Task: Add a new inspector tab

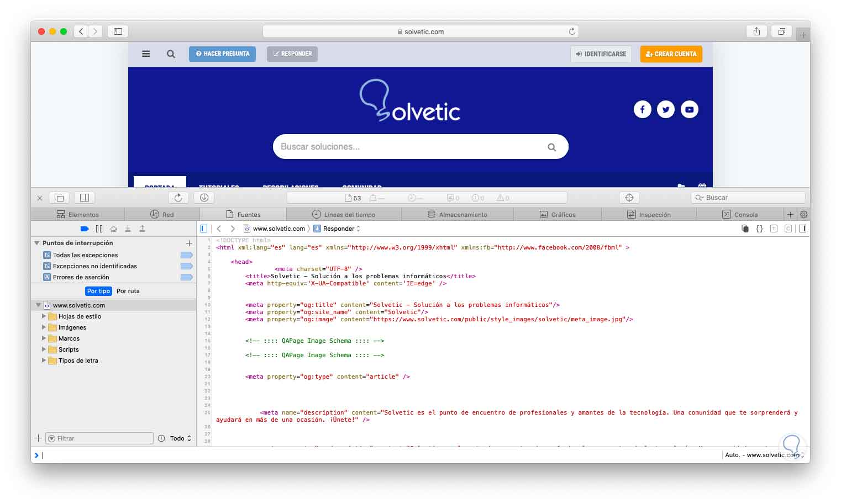Action: coord(790,214)
